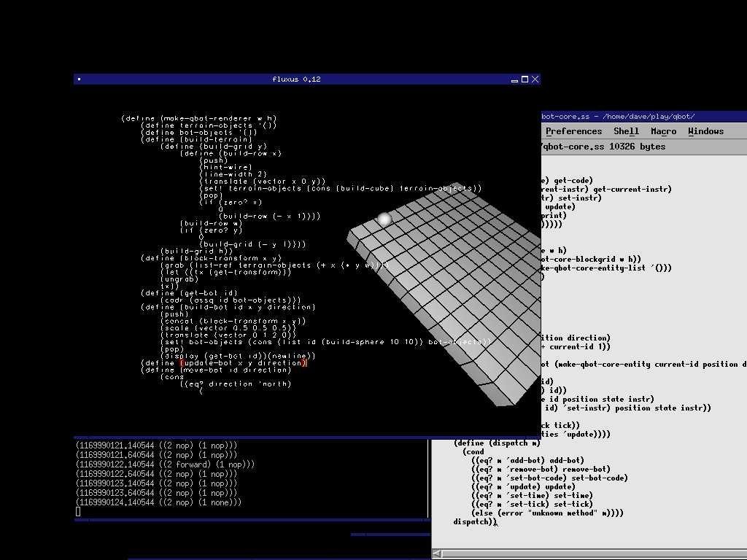Click the horizontal scrollbar left arrow in editor
The width and height of the screenshot is (747, 560).
coord(438,553)
